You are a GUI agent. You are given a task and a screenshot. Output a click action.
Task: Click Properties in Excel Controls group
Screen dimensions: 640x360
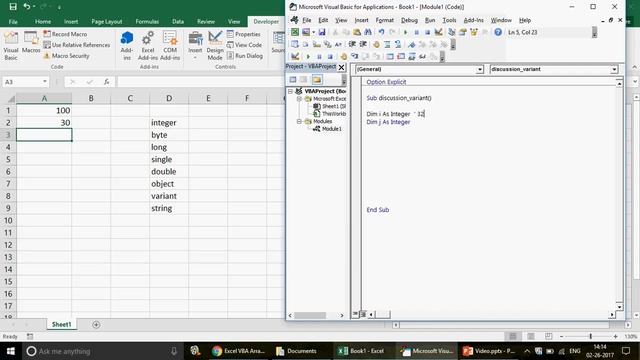point(244,34)
